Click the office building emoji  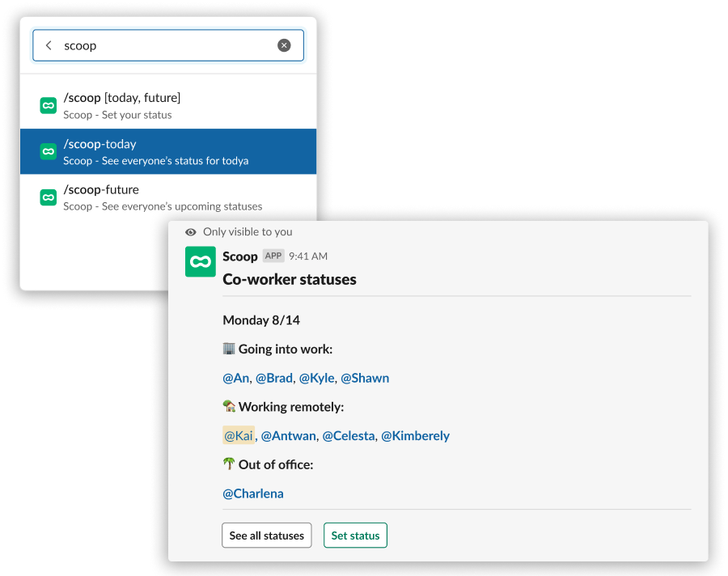click(x=229, y=349)
